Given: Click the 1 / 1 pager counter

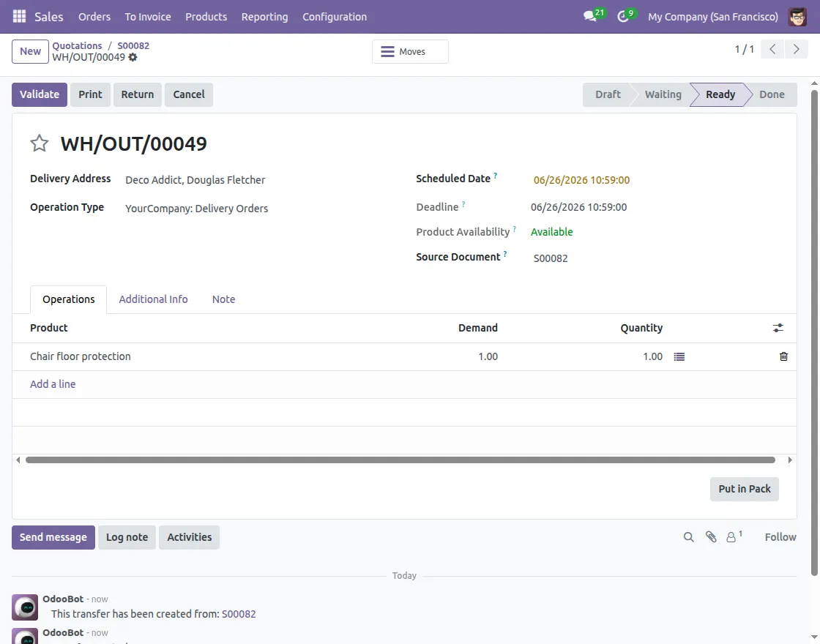Looking at the screenshot, I should tap(744, 50).
